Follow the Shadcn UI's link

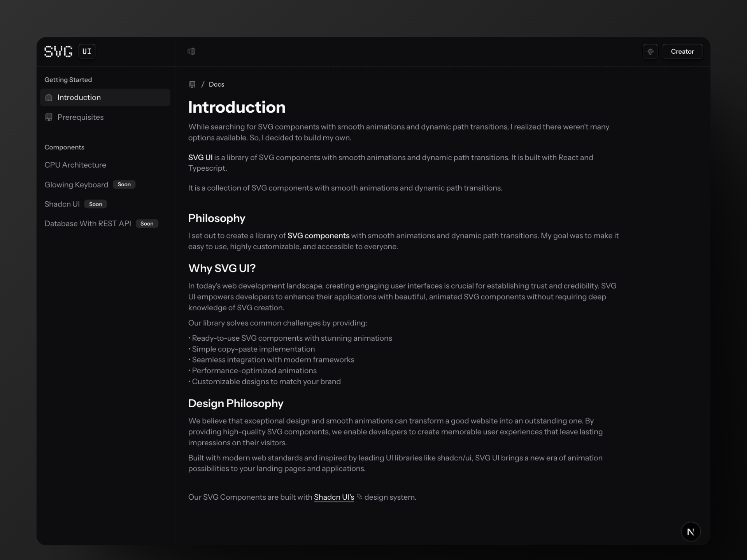click(334, 497)
